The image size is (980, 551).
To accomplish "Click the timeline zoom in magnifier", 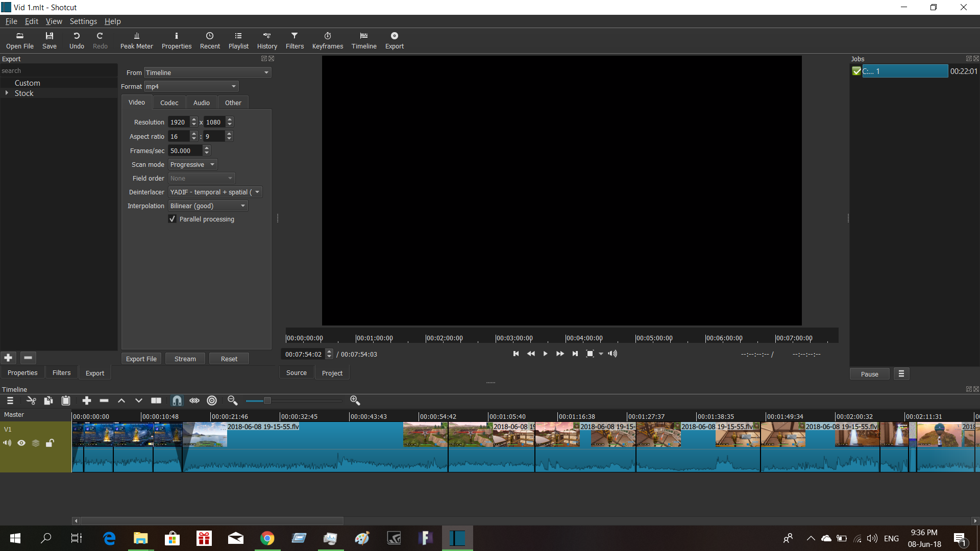I will [355, 400].
